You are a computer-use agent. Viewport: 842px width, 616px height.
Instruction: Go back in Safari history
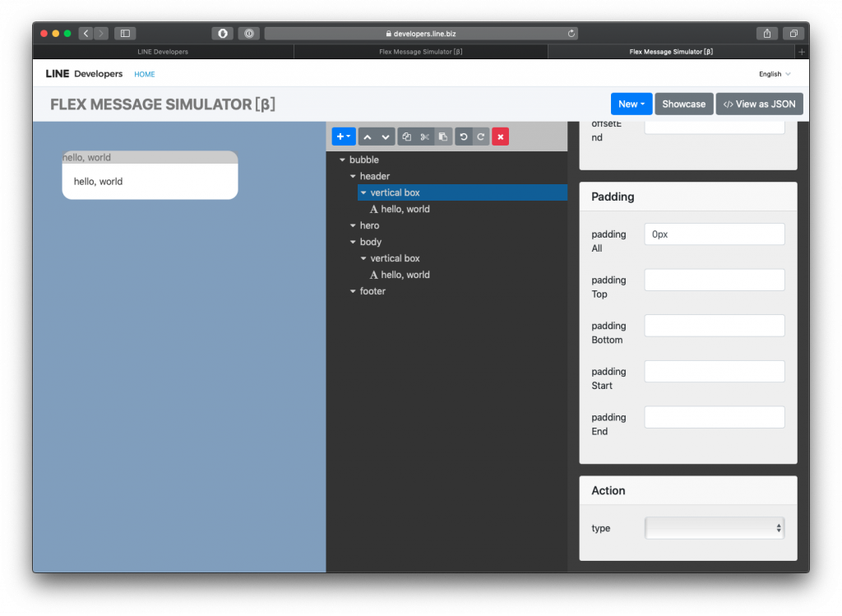point(86,33)
